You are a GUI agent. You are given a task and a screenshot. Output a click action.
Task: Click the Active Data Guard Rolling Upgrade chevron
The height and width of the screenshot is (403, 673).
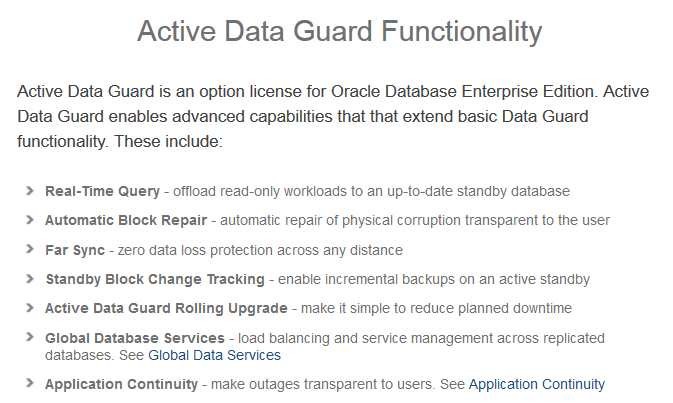click(30, 308)
